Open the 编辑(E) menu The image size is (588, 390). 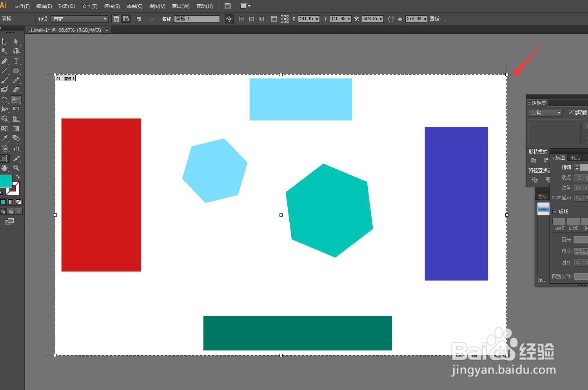(44, 6)
